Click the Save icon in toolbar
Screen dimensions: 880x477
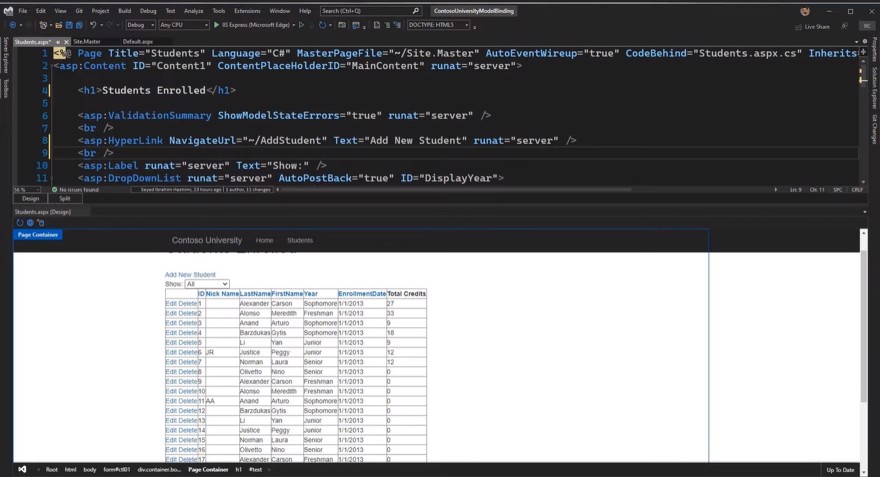click(69, 25)
